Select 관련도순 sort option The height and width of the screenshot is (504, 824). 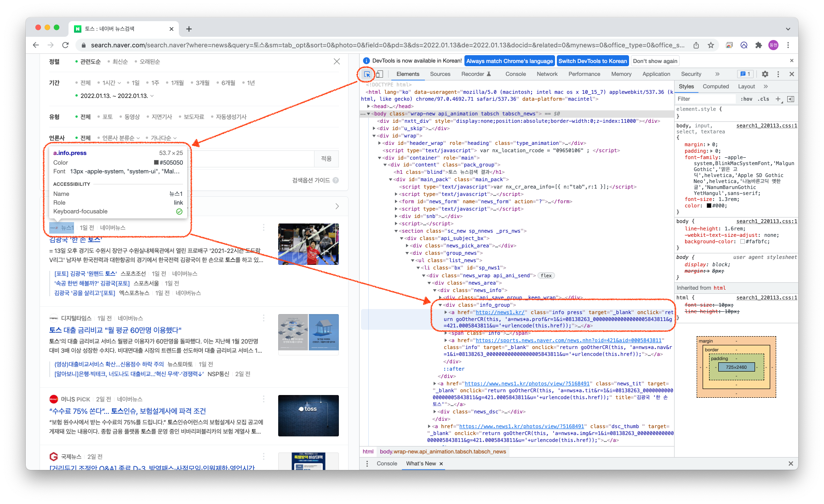90,62
